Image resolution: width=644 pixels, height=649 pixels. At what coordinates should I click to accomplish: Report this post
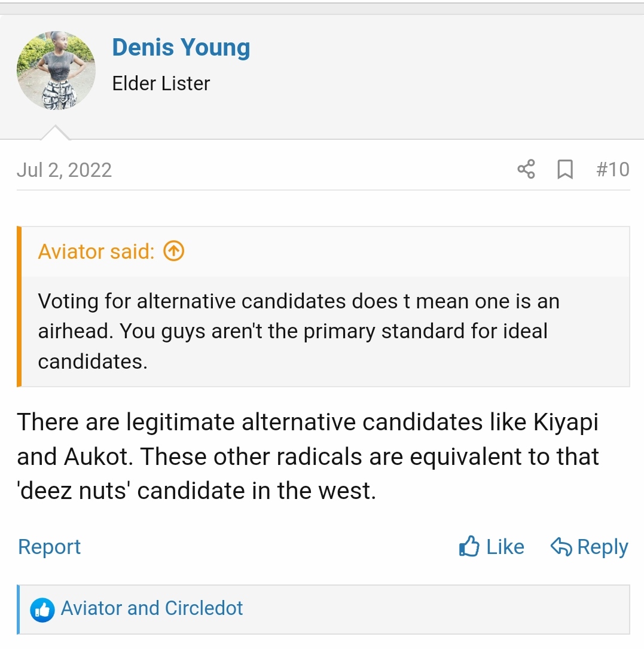[x=49, y=547]
